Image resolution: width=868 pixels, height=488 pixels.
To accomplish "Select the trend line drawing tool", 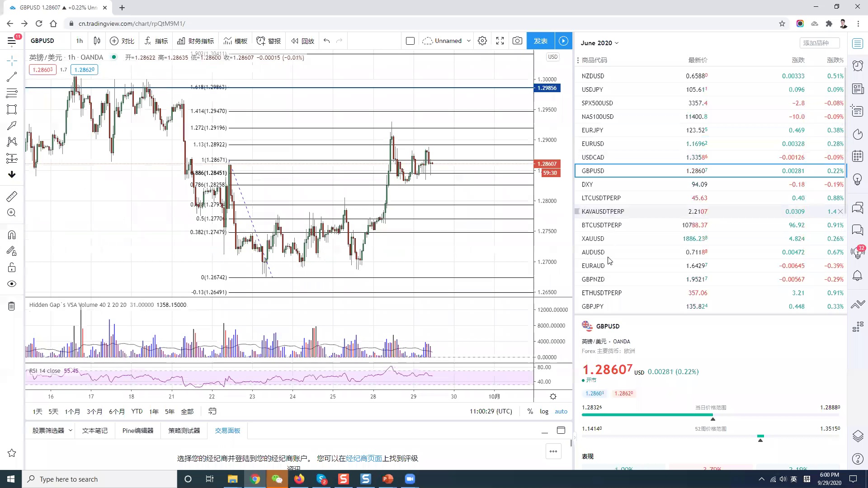I will pyautogui.click(x=12, y=77).
